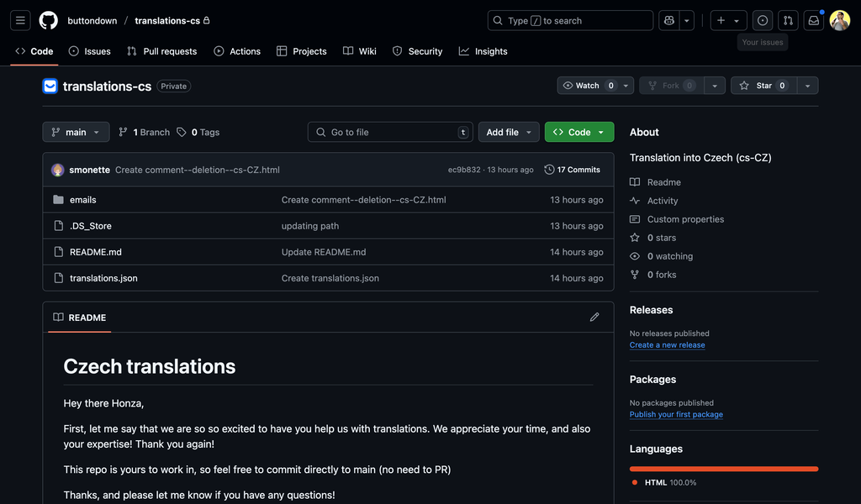Open the README.md file

pos(96,252)
